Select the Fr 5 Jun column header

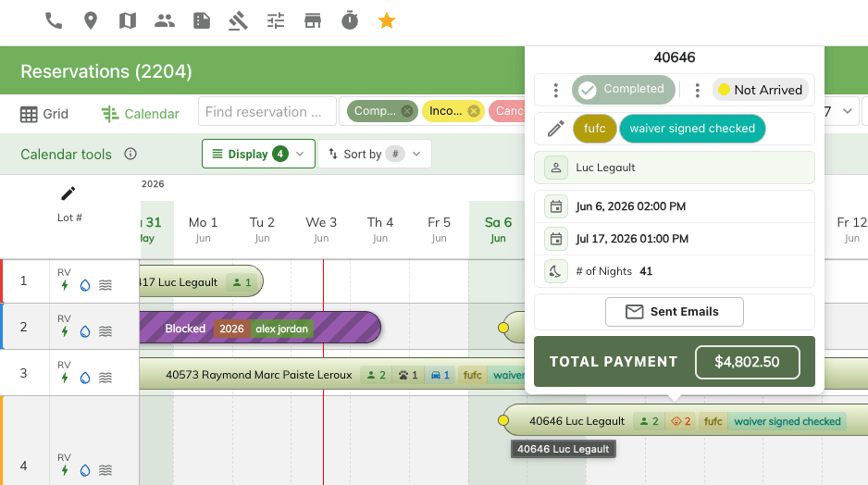pyautogui.click(x=439, y=230)
